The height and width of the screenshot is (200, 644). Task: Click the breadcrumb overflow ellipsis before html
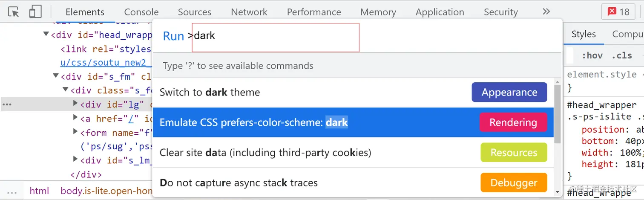tap(12, 191)
